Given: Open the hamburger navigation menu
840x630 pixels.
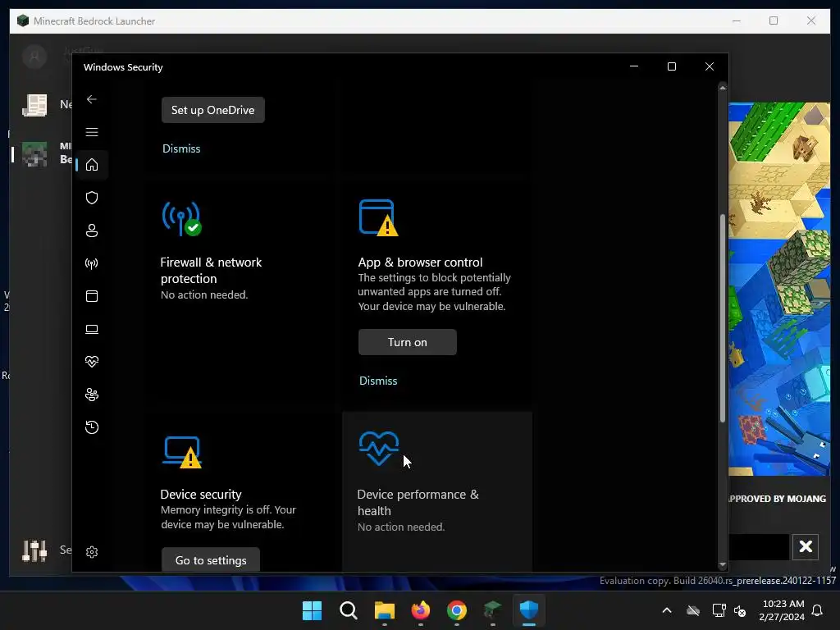Looking at the screenshot, I should tap(92, 132).
